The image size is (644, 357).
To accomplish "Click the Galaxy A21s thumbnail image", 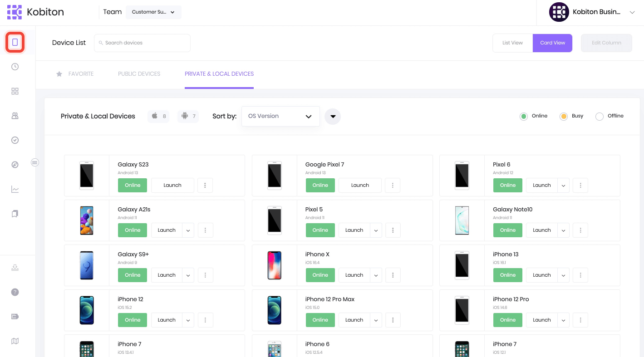I will pyautogui.click(x=87, y=220).
